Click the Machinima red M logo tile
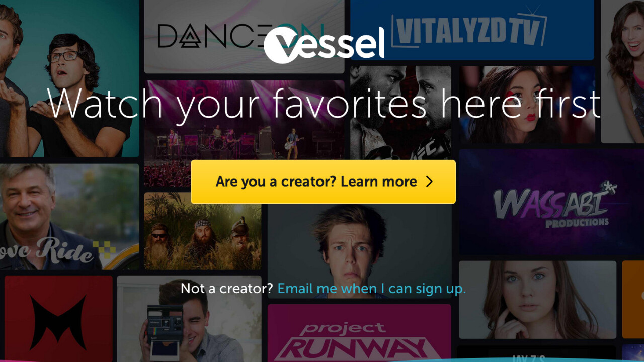644x362 pixels. [58, 319]
